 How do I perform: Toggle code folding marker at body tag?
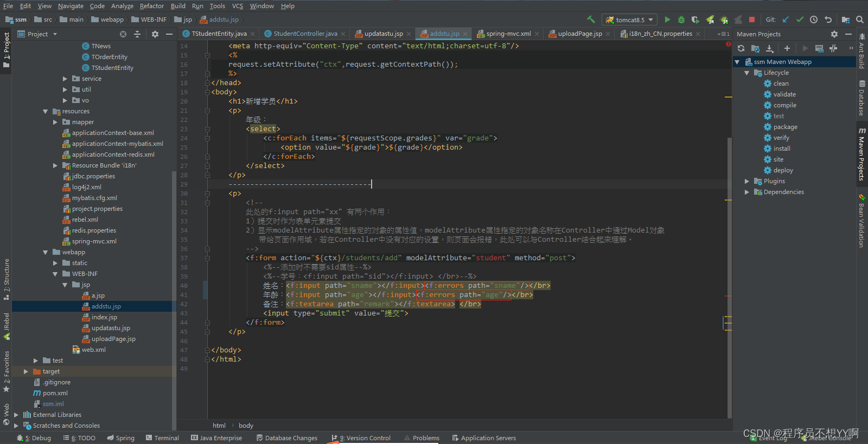point(207,92)
